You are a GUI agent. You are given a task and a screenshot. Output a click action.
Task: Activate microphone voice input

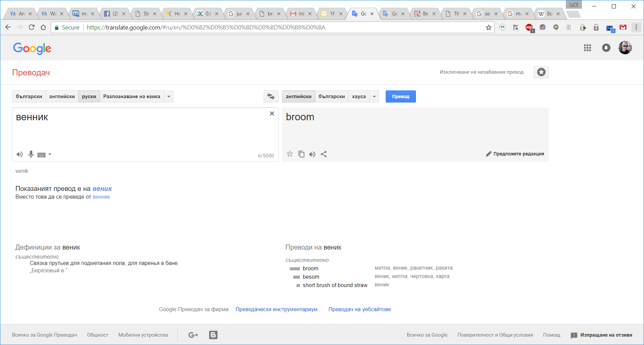click(x=31, y=154)
